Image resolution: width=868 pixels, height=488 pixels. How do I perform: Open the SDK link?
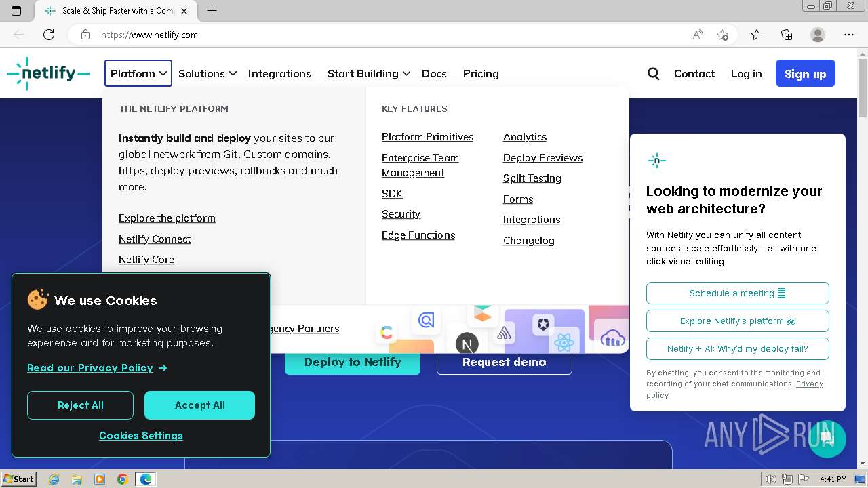[392, 194]
